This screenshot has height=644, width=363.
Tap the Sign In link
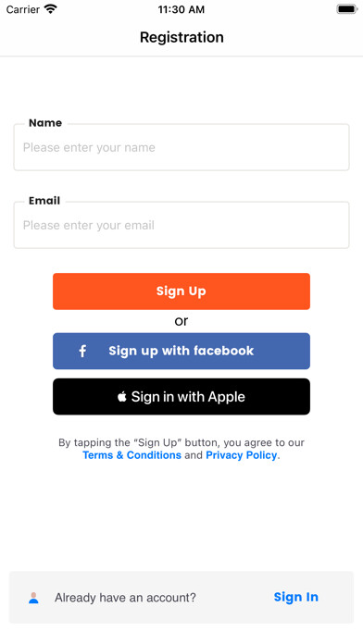coord(296,597)
